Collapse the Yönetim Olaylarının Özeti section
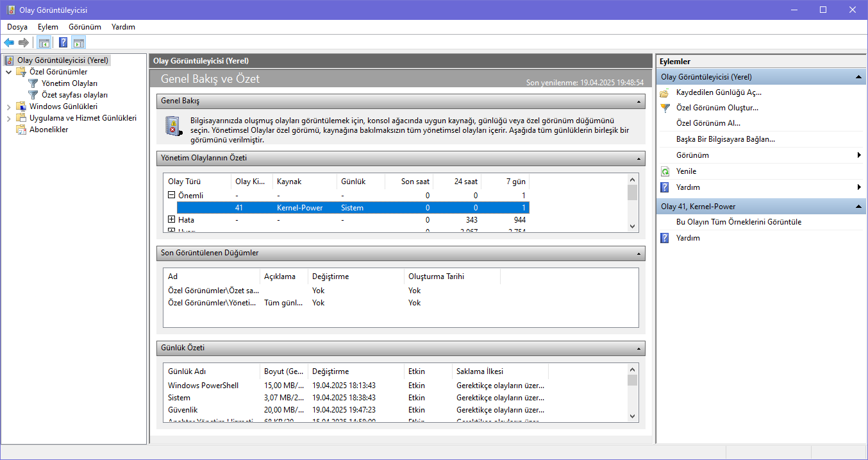868x460 pixels. coord(639,158)
